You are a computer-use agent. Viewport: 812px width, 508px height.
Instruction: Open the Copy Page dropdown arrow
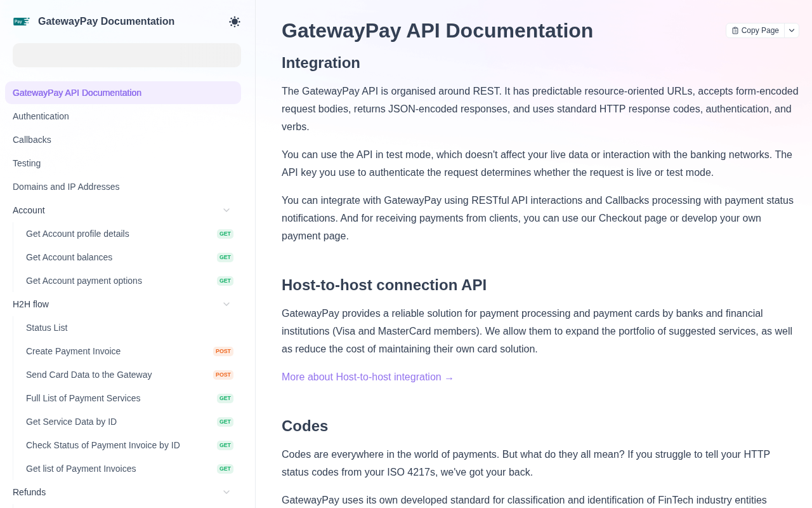pos(792,30)
